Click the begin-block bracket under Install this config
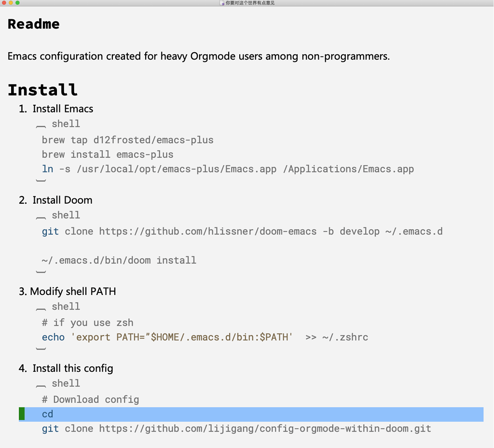The width and height of the screenshot is (494, 448). click(41, 384)
